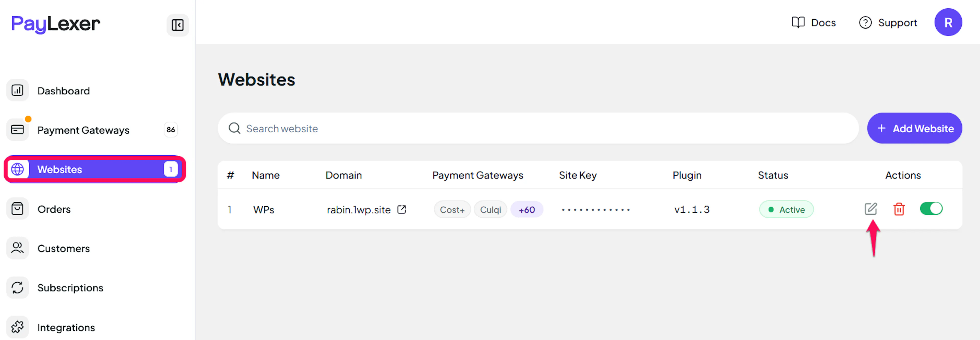Screen dimensions: 980x340
Task: Toggle the WPs website enabled switch
Action: 930,209
